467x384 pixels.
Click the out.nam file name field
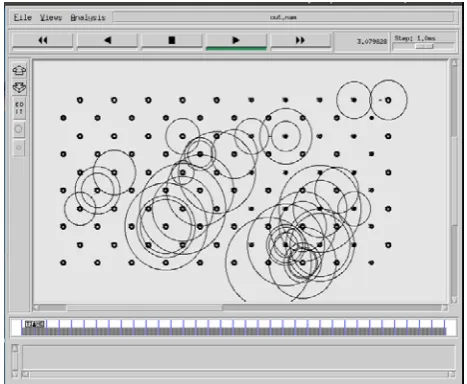coord(283,17)
